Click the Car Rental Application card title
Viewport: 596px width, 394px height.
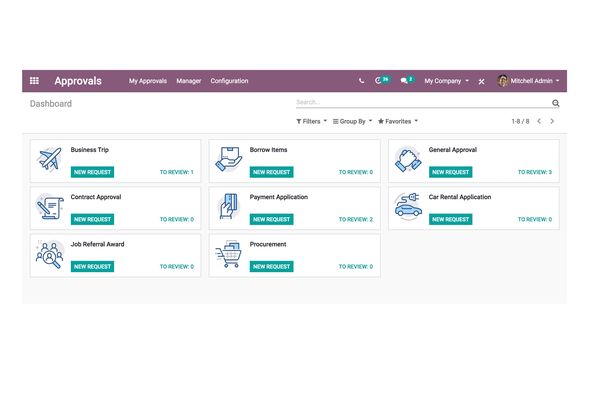tap(460, 197)
